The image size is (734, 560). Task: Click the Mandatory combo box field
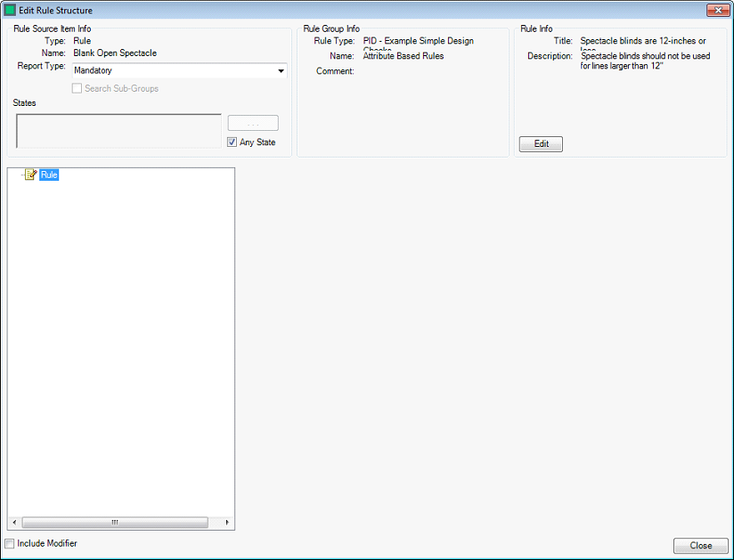(174, 71)
